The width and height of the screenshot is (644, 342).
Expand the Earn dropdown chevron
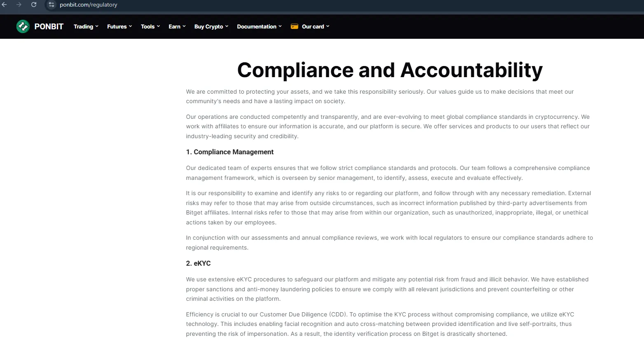(x=184, y=26)
